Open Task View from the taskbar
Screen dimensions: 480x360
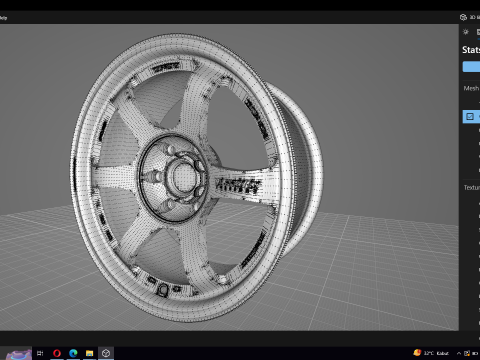40,353
